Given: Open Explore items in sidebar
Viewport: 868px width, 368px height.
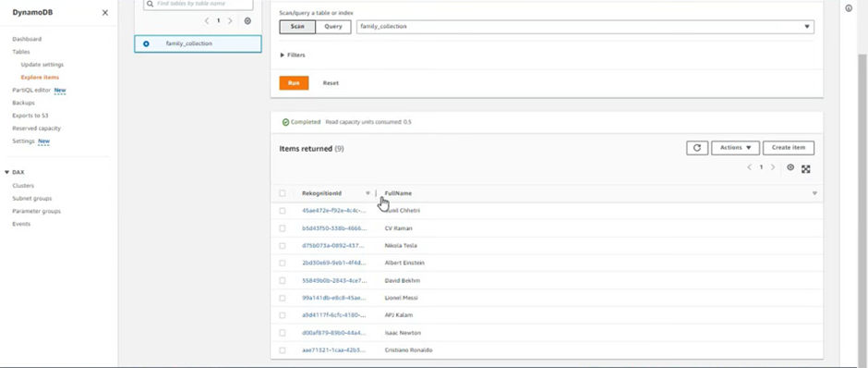Looking at the screenshot, I should [40, 78].
